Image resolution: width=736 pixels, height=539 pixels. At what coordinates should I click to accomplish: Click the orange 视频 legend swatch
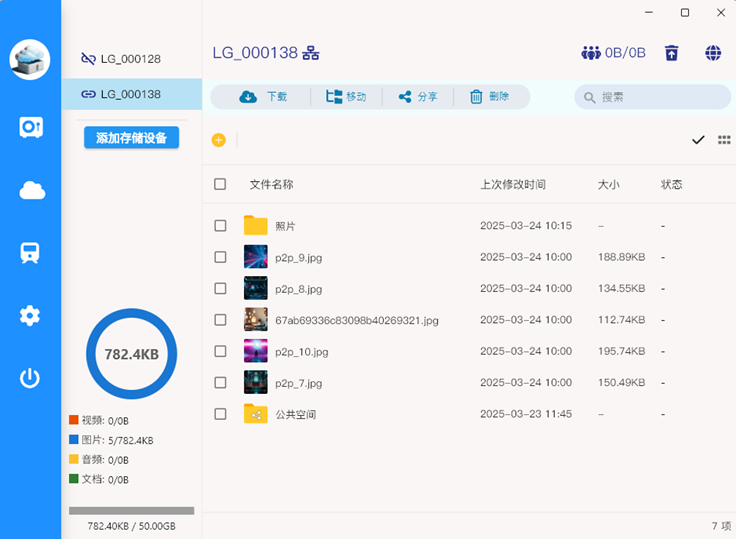point(74,420)
